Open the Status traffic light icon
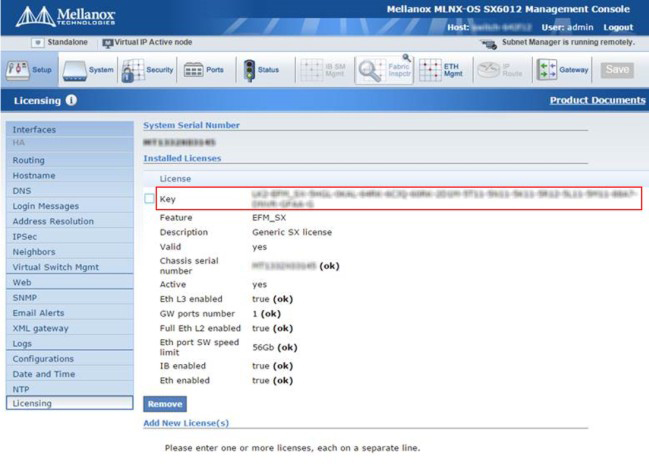Viewport: 649px width, 467px height. click(249, 70)
